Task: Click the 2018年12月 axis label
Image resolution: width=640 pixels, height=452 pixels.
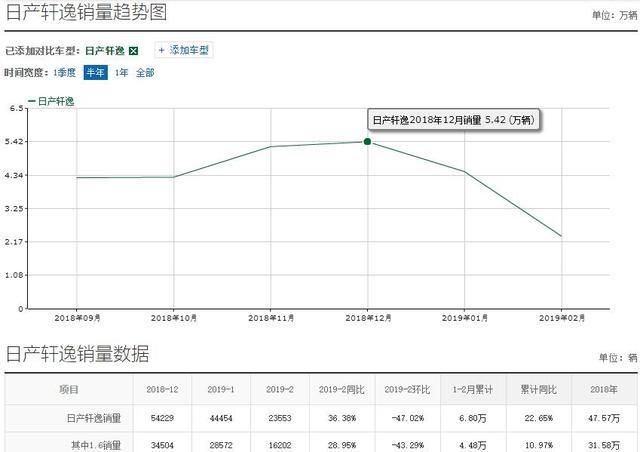Action: (x=368, y=318)
